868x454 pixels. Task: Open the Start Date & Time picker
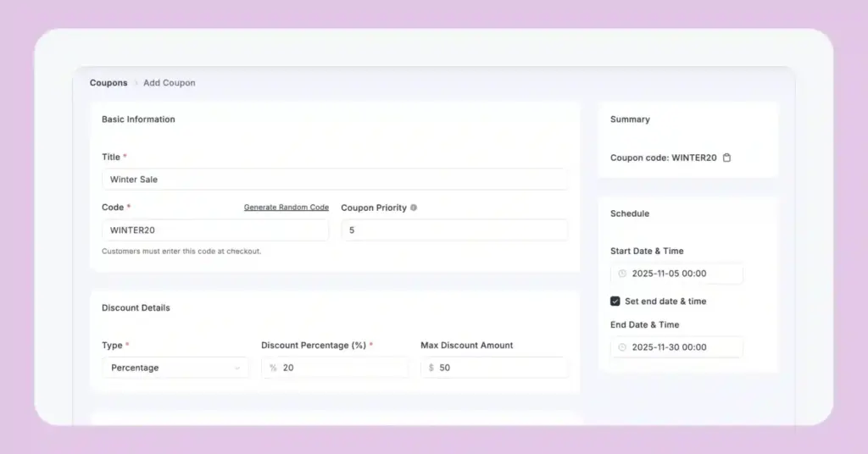pyautogui.click(x=676, y=274)
